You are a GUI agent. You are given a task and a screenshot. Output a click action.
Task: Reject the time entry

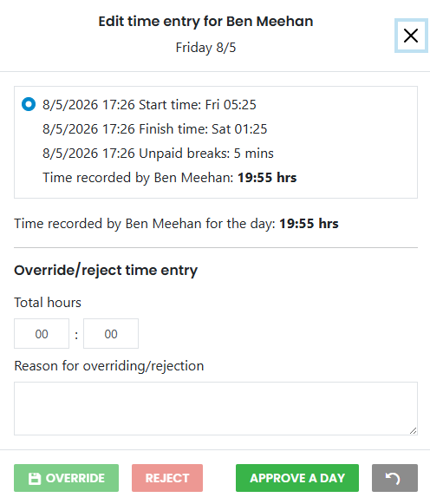pos(167,478)
